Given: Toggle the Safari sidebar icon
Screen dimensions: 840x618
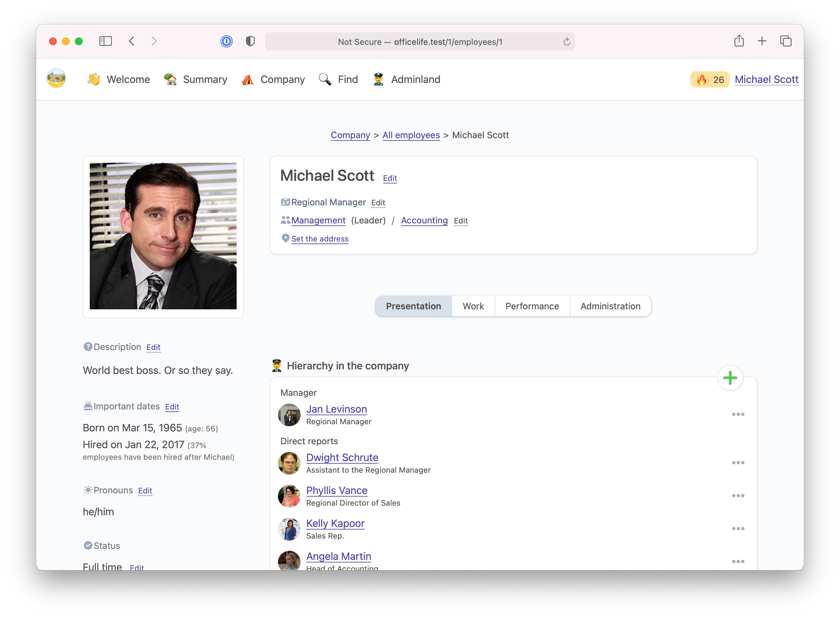Looking at the screenshot, I should [x=106, y=41].
